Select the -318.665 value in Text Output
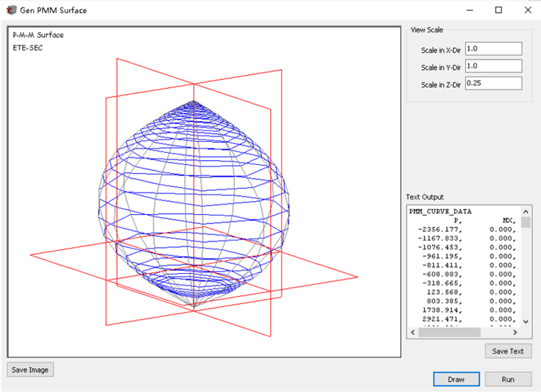Screen dimensions: 541x392 442,283
